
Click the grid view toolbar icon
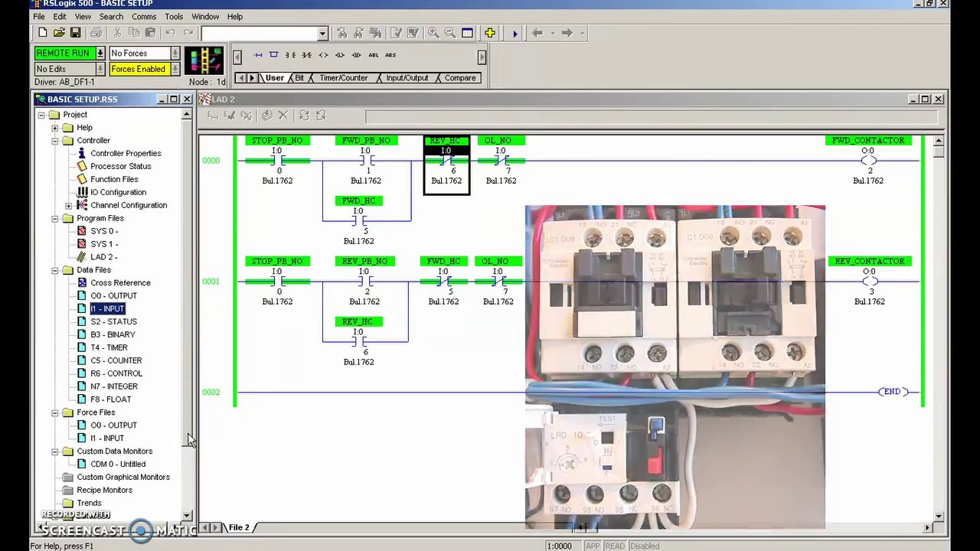coord(467,33)
